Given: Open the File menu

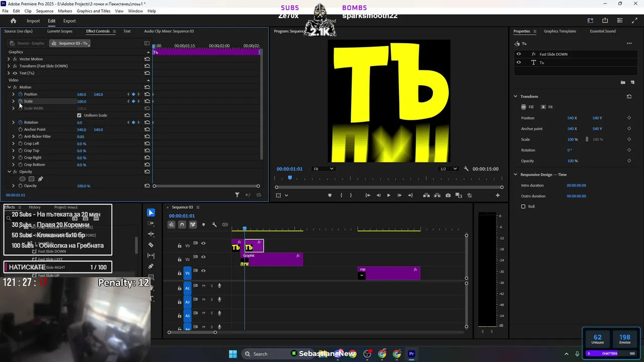Looking at the screenshot, I should click(5, 11).
